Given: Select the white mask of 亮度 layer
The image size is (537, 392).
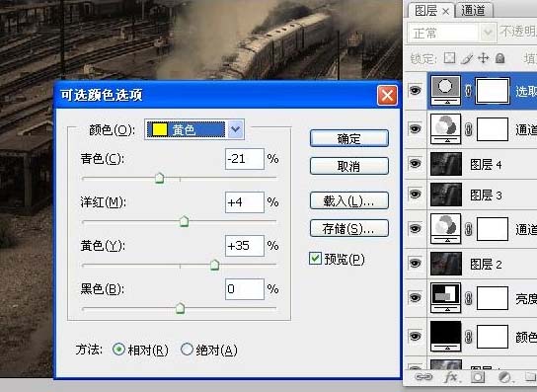Looking at the screenshot, I should pos(493,298).
